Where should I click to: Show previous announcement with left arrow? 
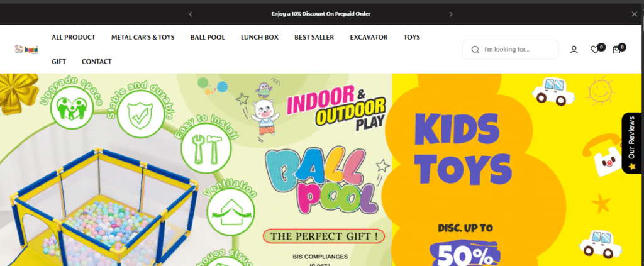coord(191,14)
